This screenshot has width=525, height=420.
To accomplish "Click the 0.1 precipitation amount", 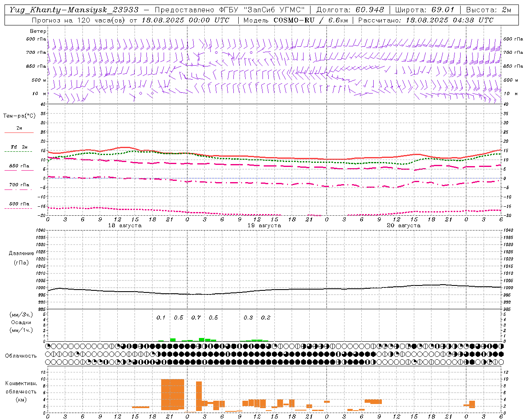I will pos(161,317).
